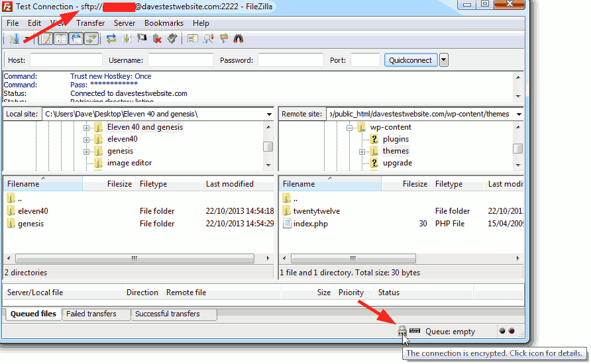Select the upgrade folder in remote tree
This screenshot has height=364, width=591.
398,163
